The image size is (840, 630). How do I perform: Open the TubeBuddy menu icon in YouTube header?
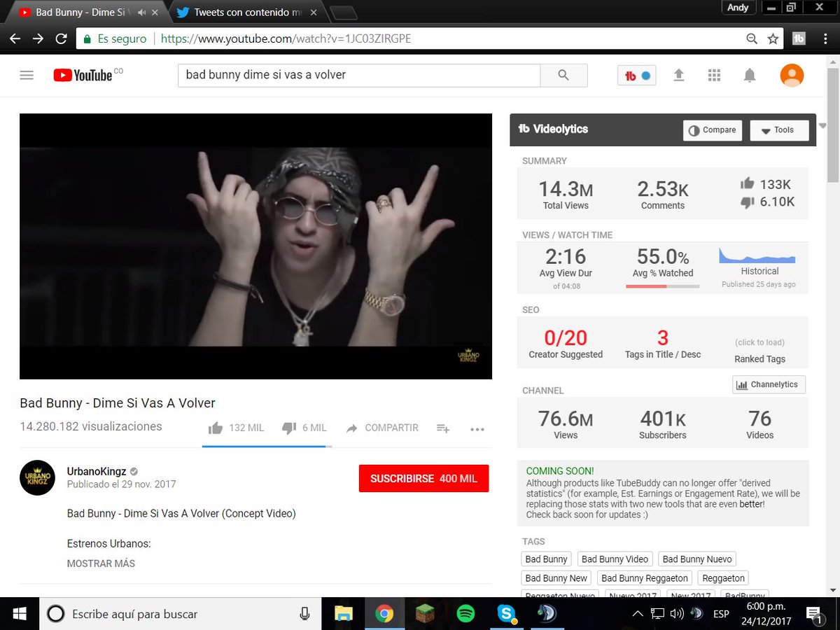click(636, 76)
